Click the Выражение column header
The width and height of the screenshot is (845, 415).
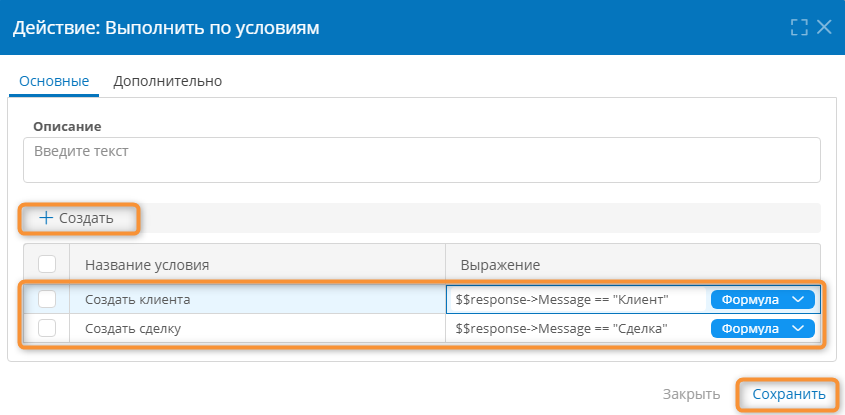tap(500, 265)
